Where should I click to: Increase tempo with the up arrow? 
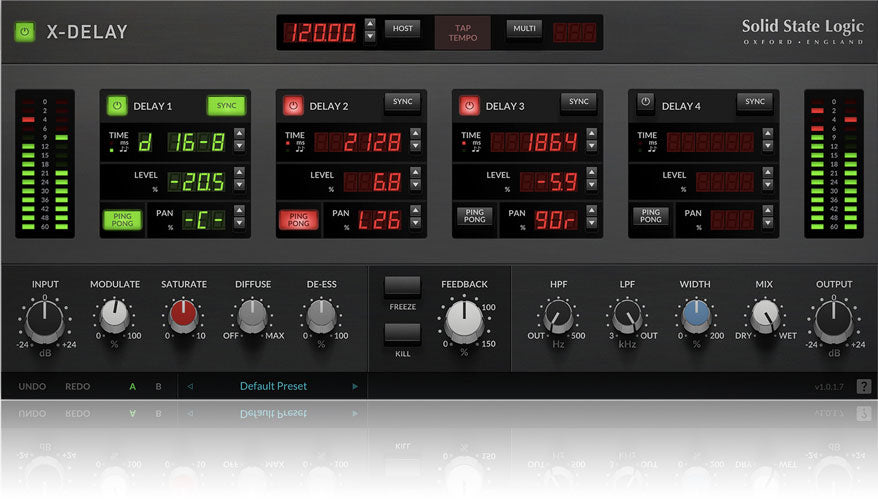click(x=370, y=24)
